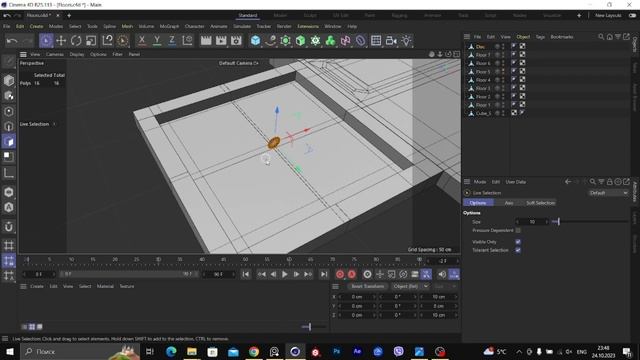
Task: Click the Model mode cube icon in sidebar
Action: pyautogui.click(x=9, y=80)
